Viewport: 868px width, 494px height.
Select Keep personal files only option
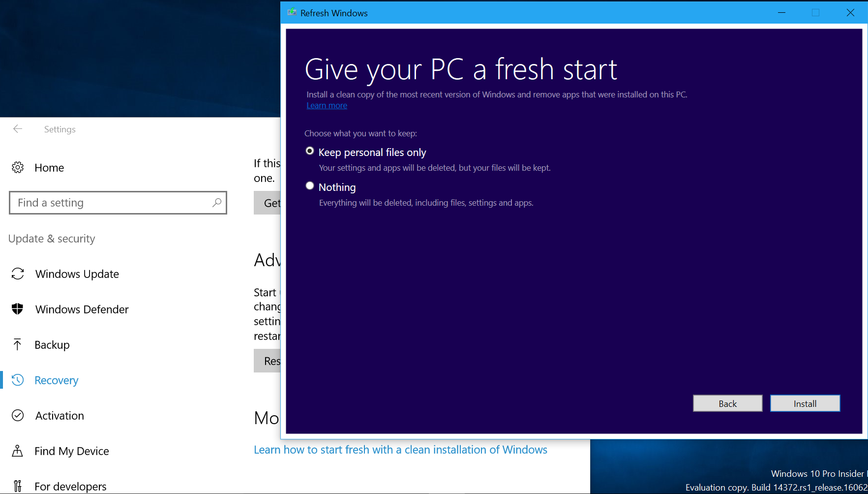pos(310,151)
